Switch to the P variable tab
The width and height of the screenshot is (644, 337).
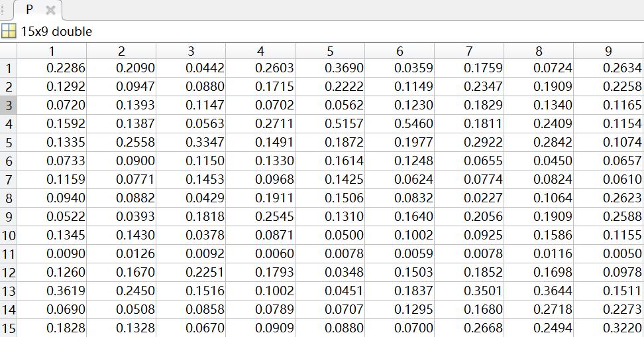(x=29, y=10)
